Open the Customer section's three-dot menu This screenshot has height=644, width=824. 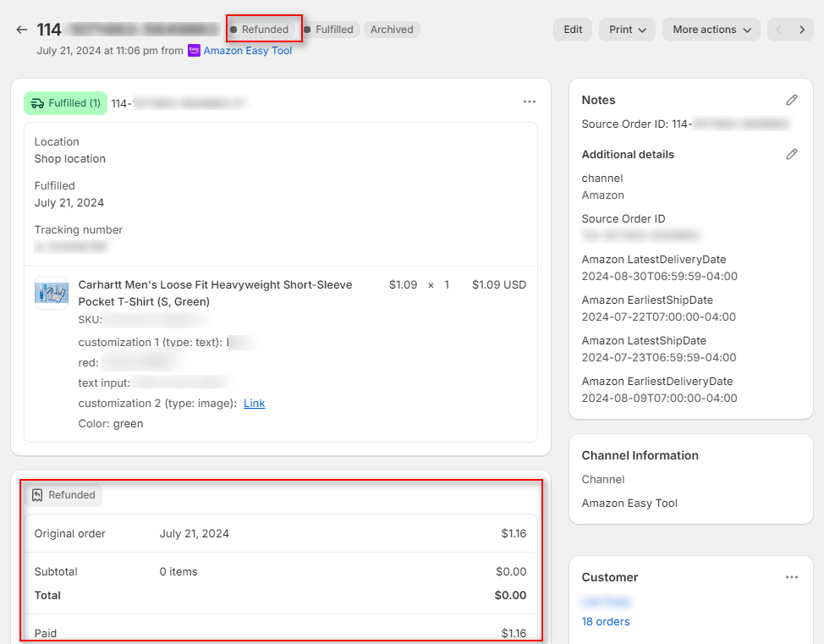pos(792,576)
